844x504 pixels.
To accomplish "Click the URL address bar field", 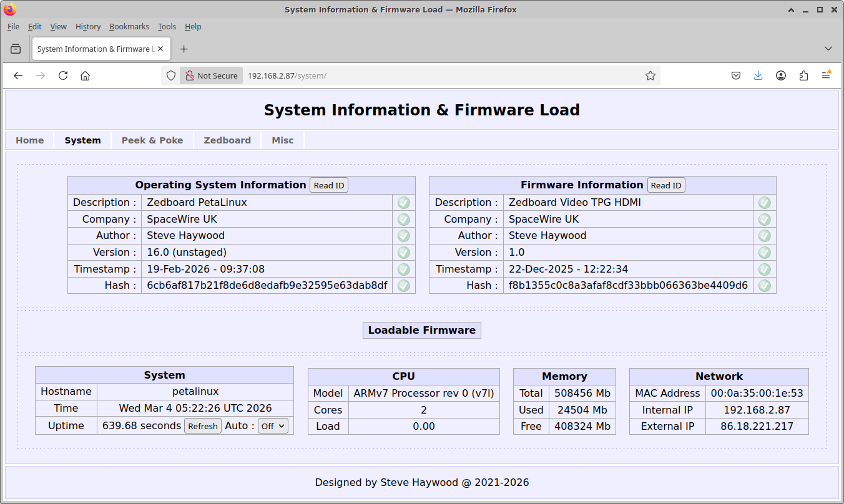I will [x=437, y=75].
